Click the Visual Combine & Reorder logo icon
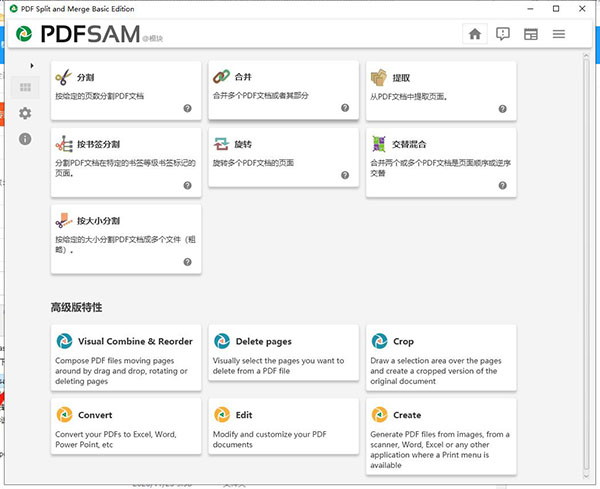 tap(64, 341)
